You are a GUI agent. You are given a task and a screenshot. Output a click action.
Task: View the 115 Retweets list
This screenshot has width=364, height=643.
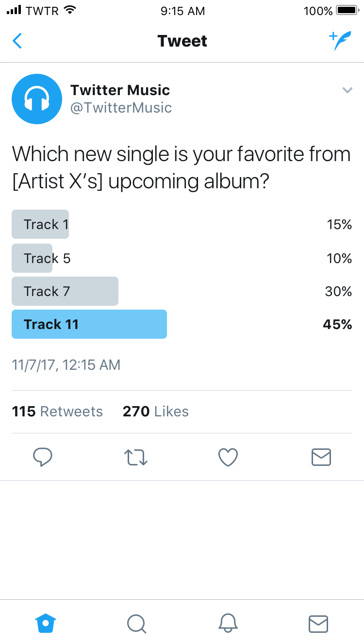pyautogui.click(x=57, y=412)
